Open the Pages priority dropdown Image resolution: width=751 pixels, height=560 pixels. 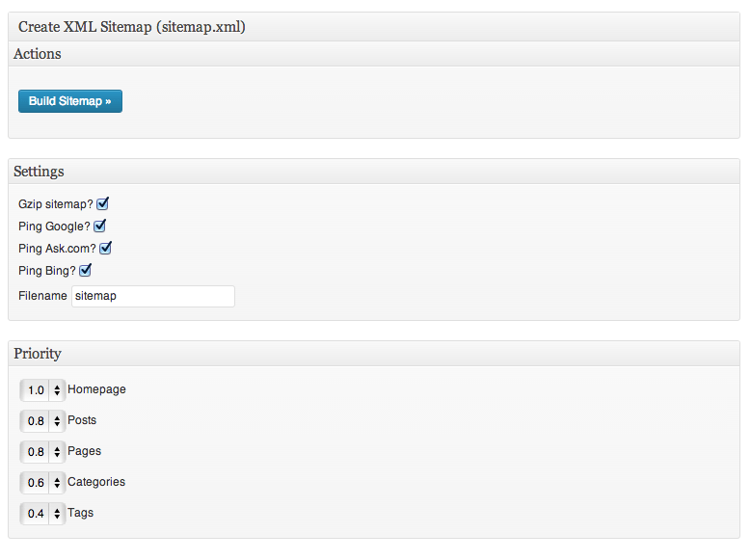(42, 451)
